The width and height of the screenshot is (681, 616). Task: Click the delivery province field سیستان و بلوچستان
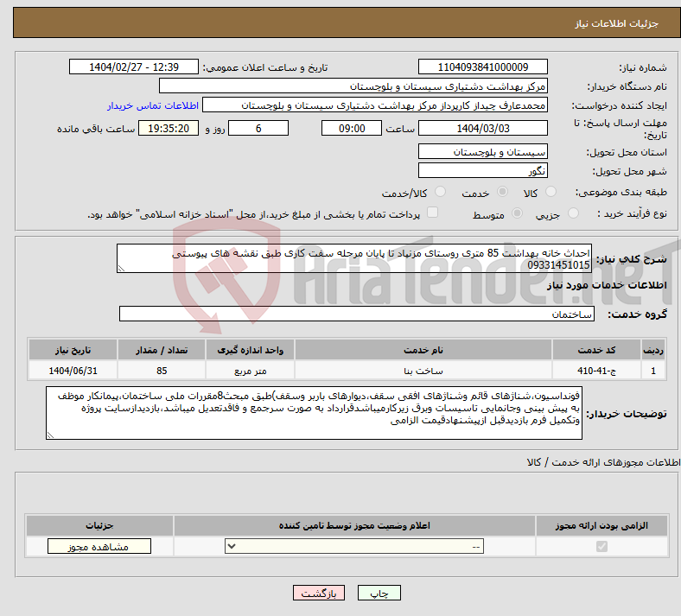(x=482, y=151)
